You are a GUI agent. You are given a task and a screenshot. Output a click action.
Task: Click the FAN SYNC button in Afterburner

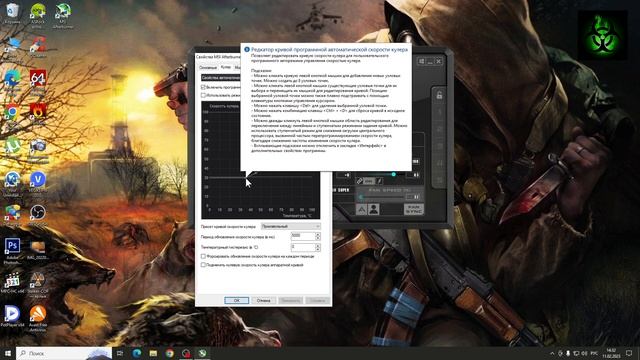coord(414,209)
